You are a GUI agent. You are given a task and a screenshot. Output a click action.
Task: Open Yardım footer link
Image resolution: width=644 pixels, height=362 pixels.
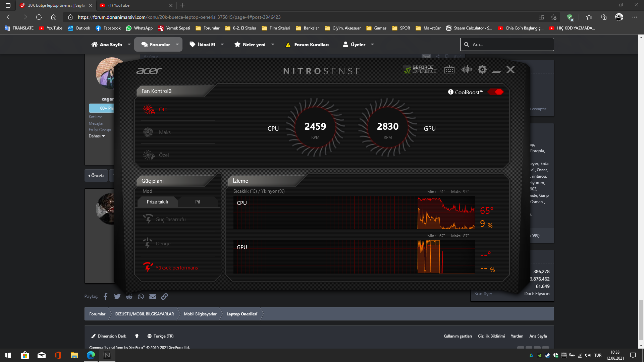click(517, 336)
